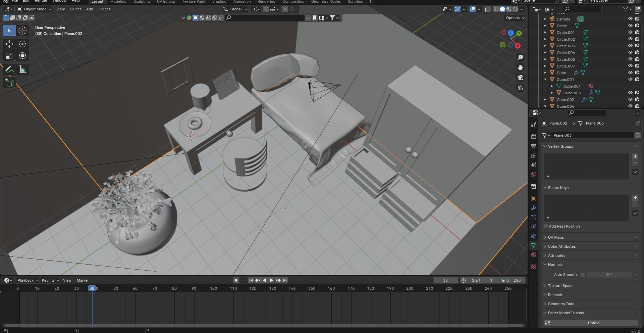This screenshot has height=333, width=644.
Task: Open the viewport Options dropdown
Action: [515, 18]
